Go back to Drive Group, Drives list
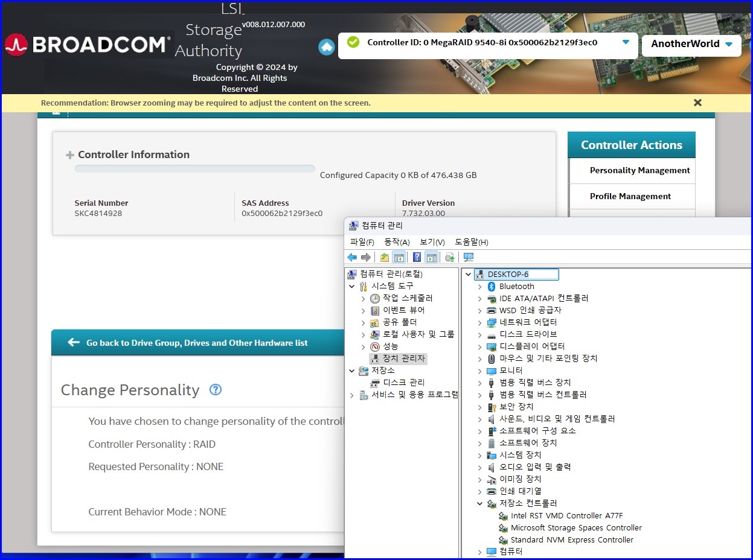 197,343
